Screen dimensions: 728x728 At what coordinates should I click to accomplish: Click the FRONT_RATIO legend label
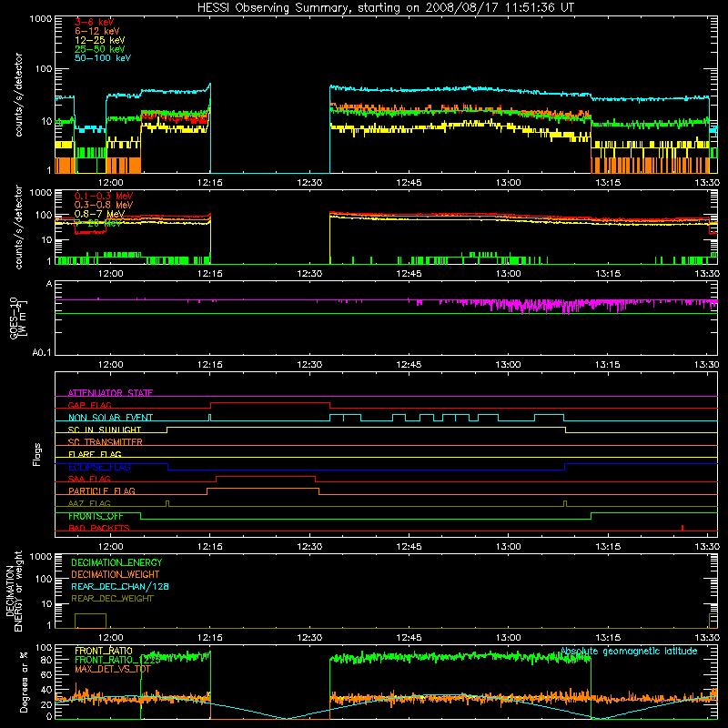104,651
